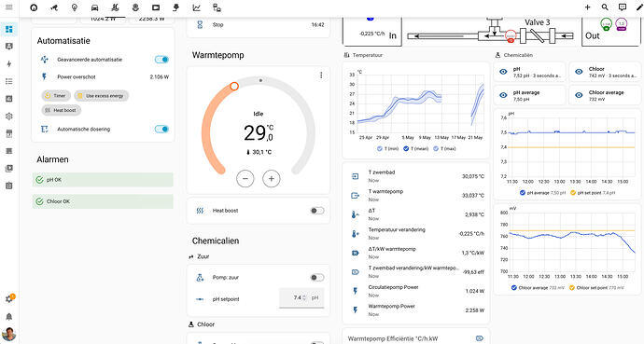Open the Circulatiepomp Power row

[416, 291]
